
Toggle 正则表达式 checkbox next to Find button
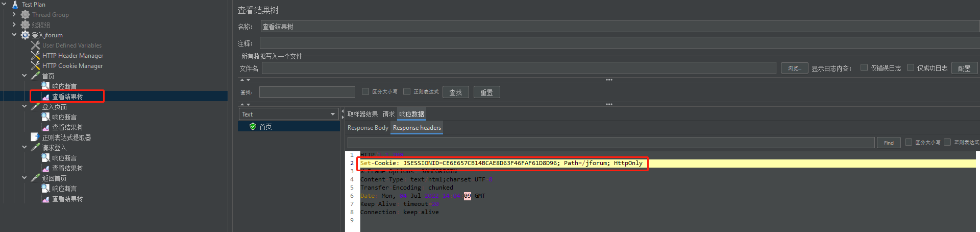click(947, 142)
